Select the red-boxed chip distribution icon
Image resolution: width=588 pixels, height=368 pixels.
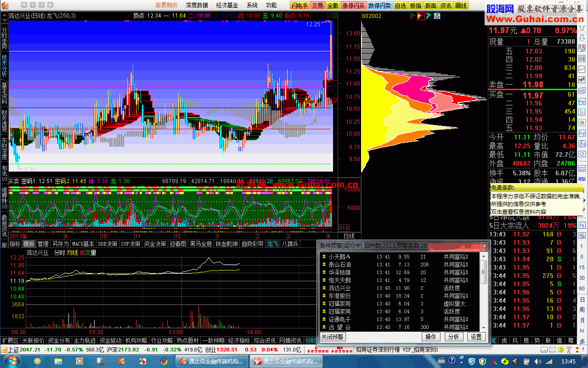(x=421, y=16)
